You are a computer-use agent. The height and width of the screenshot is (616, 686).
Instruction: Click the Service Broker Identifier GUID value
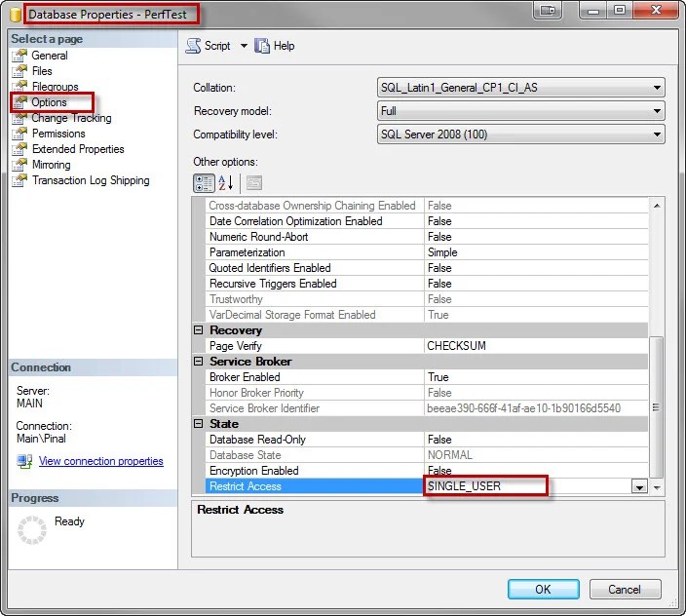point(536,408)
